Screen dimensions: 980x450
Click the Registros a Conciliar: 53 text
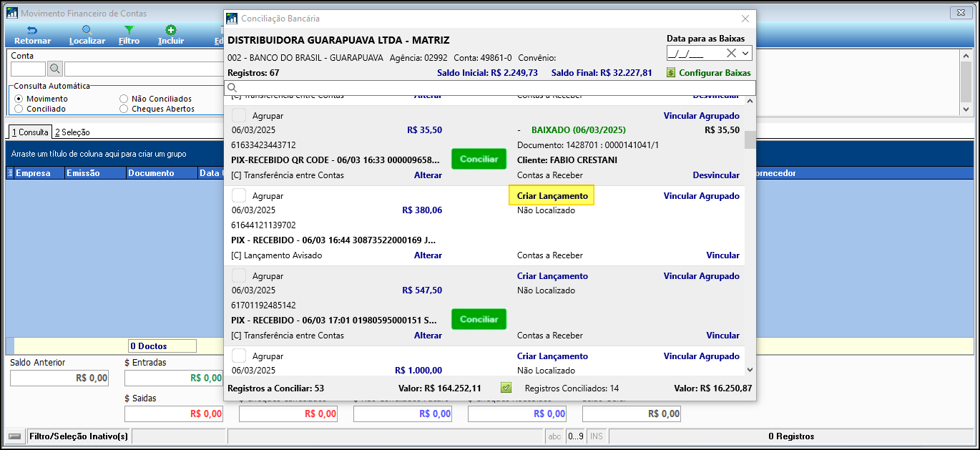275,388
